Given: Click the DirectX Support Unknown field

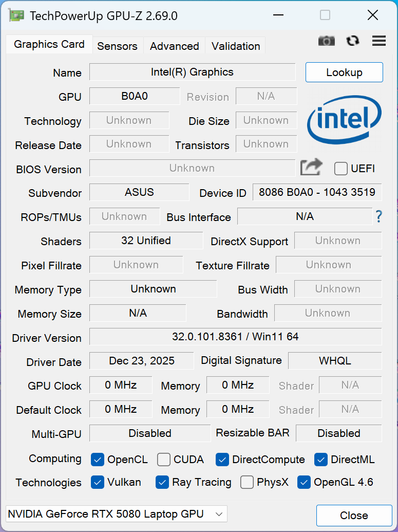Looking at the screenshot, I should [x=338, y=240].
